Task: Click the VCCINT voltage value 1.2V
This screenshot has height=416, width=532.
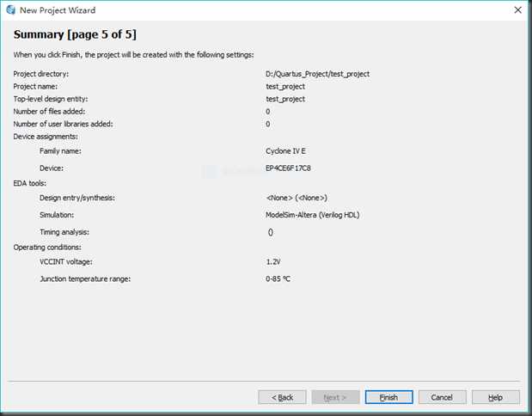Action: pos(273,261)
